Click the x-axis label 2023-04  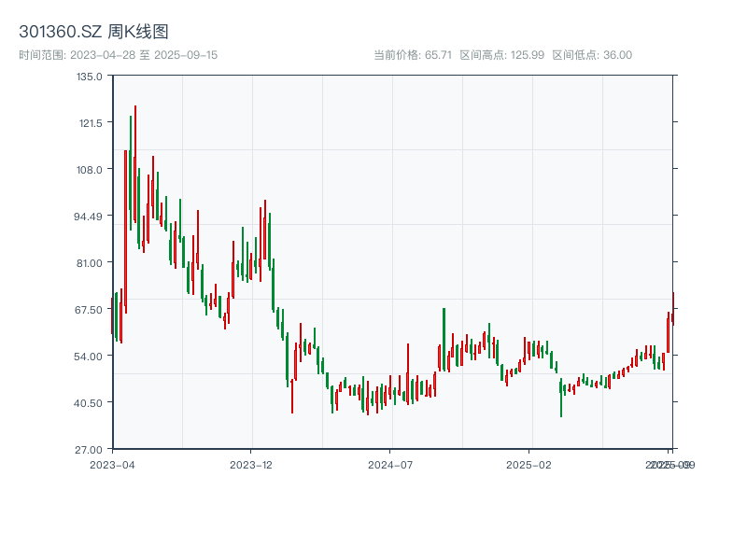(x=112, y=465)
